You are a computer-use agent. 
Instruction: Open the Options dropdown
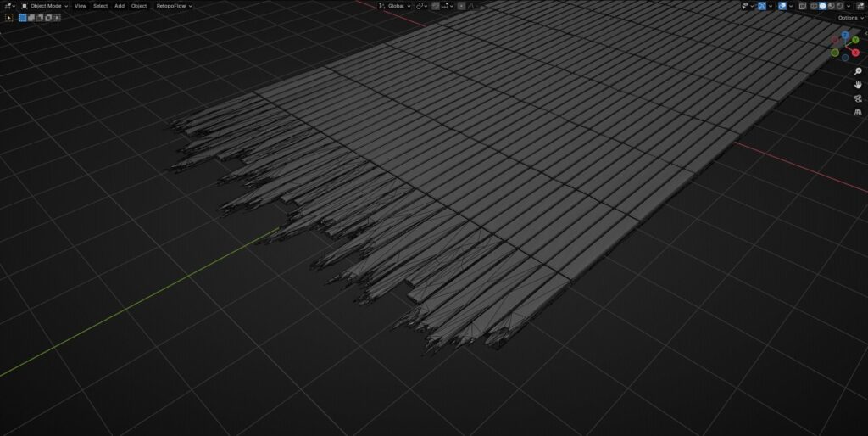850,18
